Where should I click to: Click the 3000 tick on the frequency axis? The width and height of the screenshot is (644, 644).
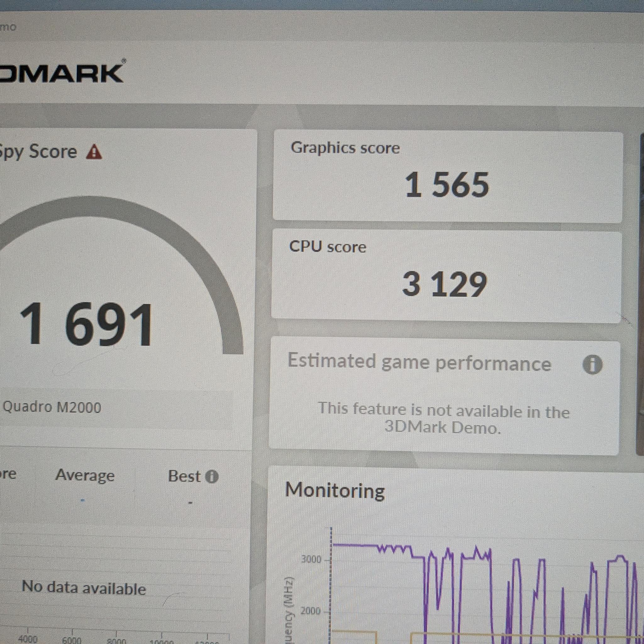pyautogui.click(x=311, y=559)
